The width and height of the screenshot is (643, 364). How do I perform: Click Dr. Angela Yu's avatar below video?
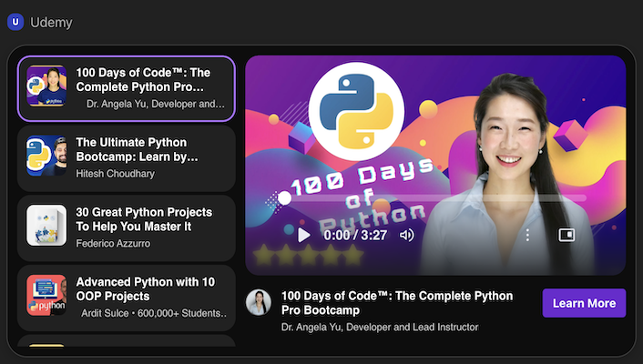[260, 303]
